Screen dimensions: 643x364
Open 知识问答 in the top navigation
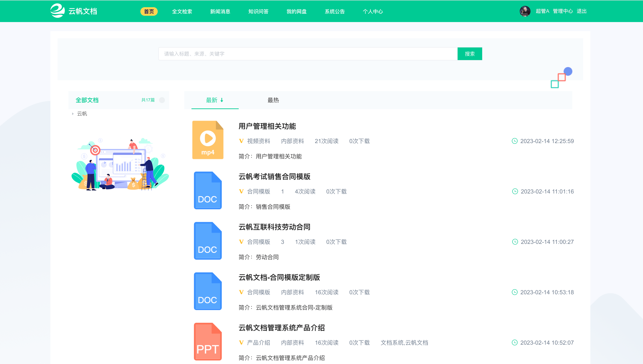pyautogui.click(x=259, y=11)
